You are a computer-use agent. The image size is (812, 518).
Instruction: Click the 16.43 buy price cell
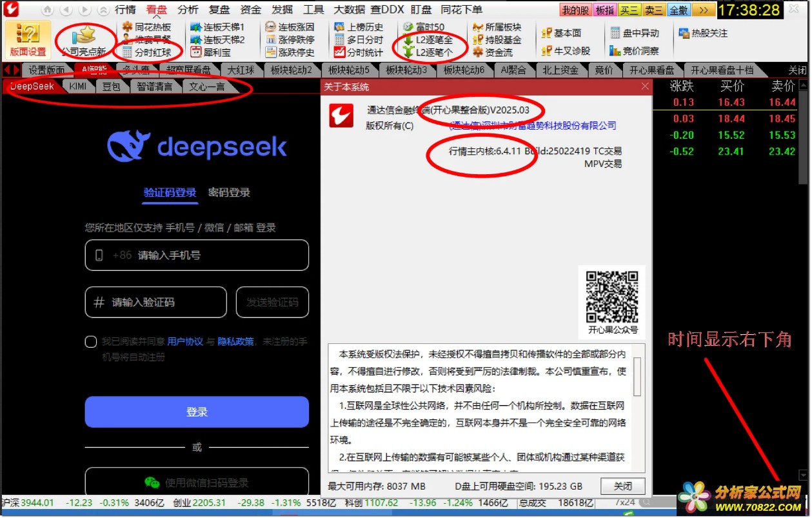tap(731, 102)
